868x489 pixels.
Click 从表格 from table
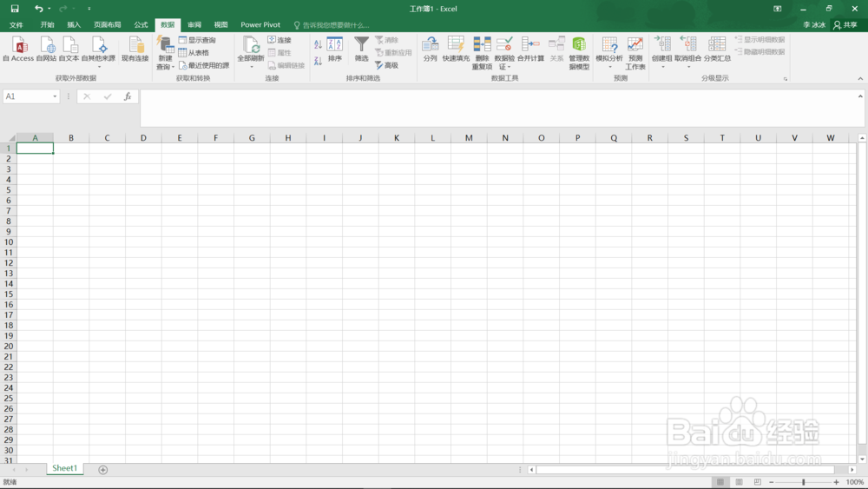point(194,53)
